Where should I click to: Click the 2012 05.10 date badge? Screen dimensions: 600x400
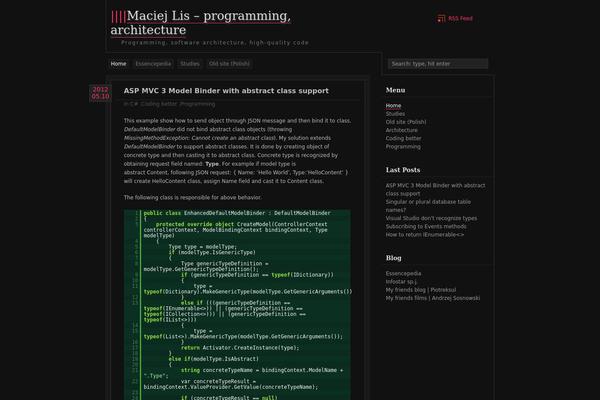coord(100,93)
